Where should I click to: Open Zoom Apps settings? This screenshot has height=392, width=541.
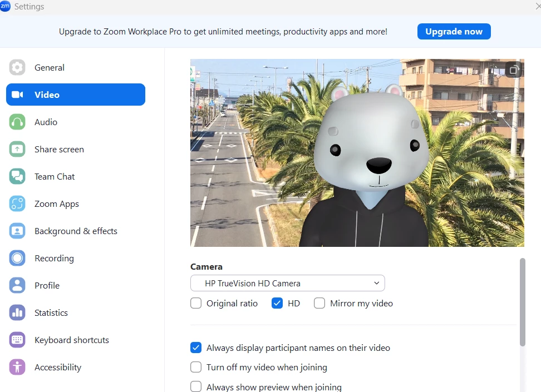(x=76, y=204)
